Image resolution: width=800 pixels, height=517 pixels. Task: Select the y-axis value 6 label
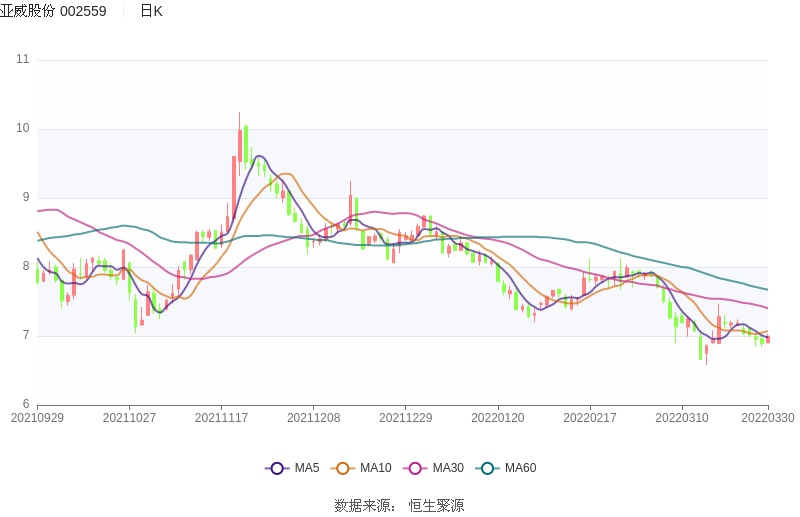tap(26, 404)
